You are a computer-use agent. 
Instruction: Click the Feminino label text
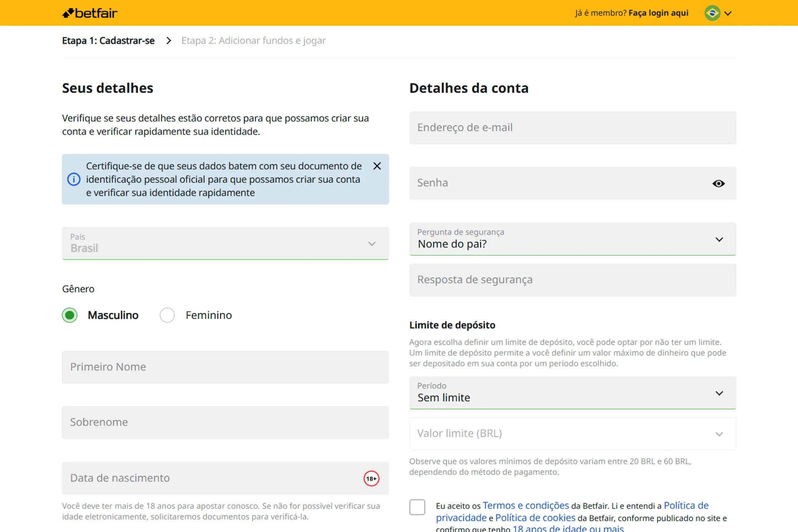click(x=209, y=315)
